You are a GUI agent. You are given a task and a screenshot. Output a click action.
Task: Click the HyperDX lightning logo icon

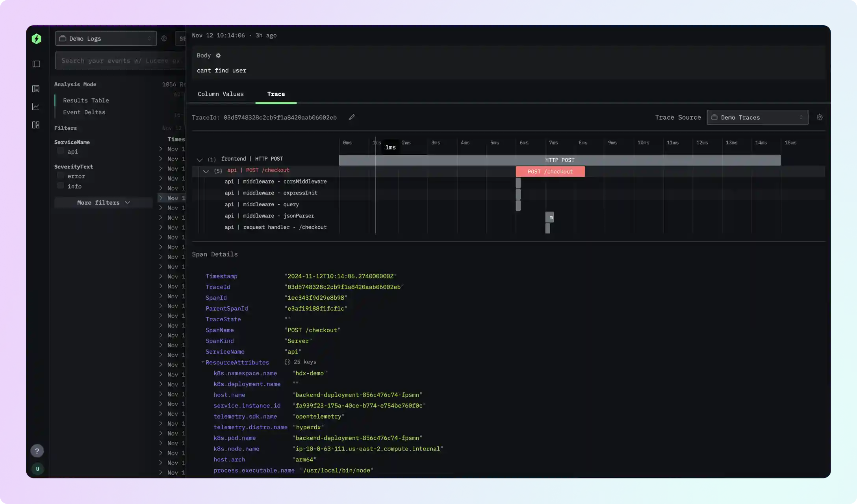point(36,38)
